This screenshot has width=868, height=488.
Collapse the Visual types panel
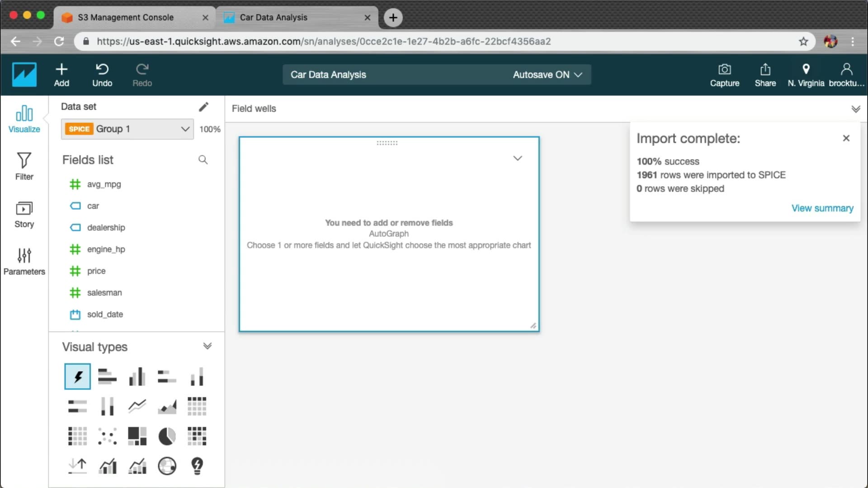point(207,346)
